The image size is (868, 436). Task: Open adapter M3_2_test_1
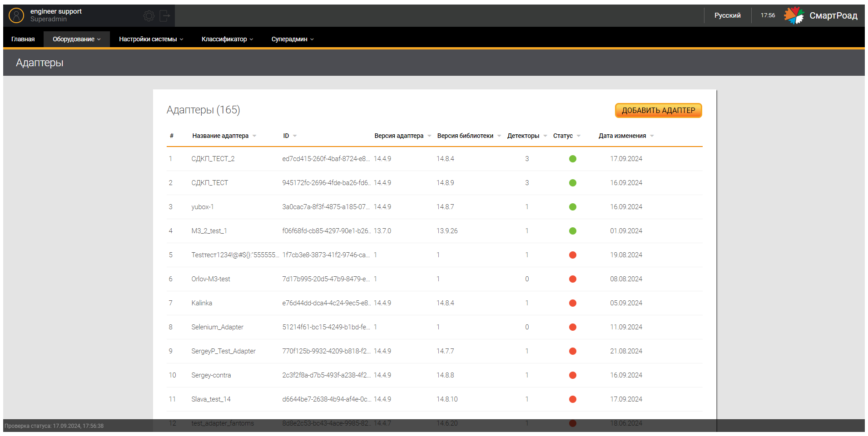tap(209, 231)
